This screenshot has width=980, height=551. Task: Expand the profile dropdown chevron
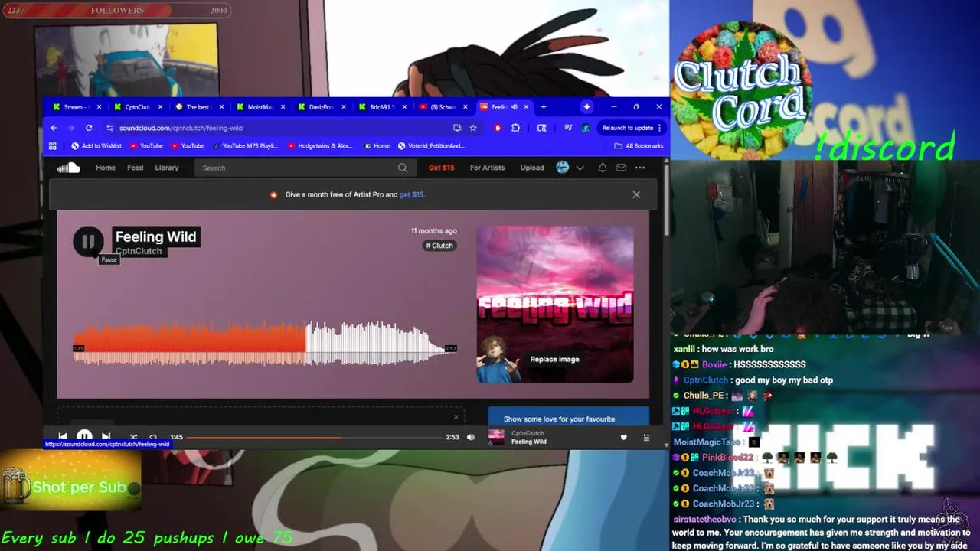[x=580, y=168]
